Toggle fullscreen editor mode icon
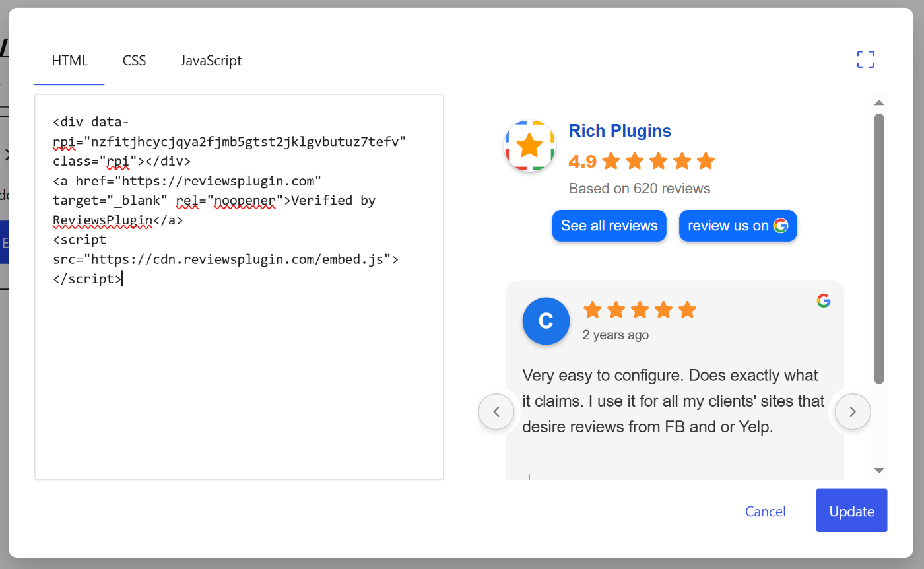The width and height of the screenshot is (924, 569). point(866,59)
